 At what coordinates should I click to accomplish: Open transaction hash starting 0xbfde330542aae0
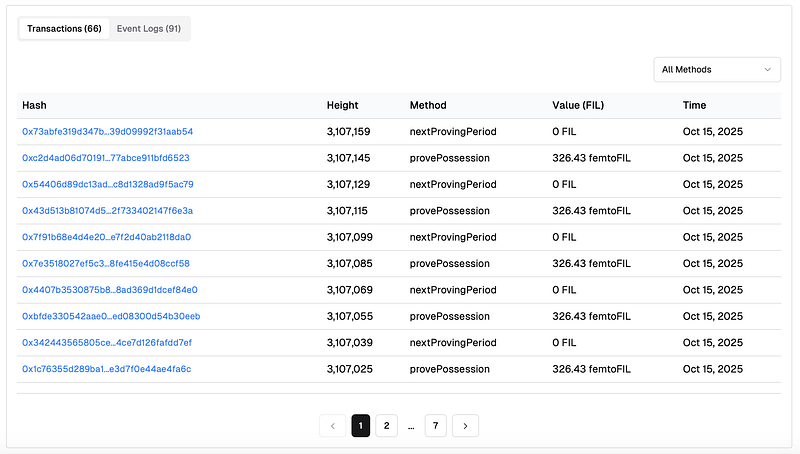click(111, 316)
